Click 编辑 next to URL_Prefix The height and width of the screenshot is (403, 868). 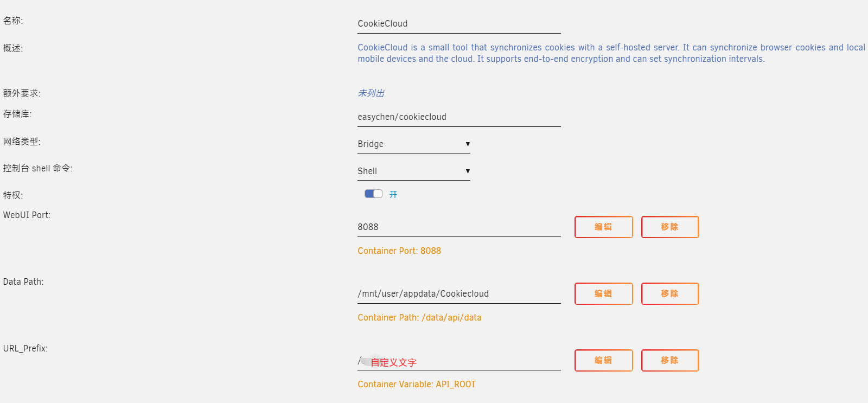pyautogui.click(x=604, y=360)
